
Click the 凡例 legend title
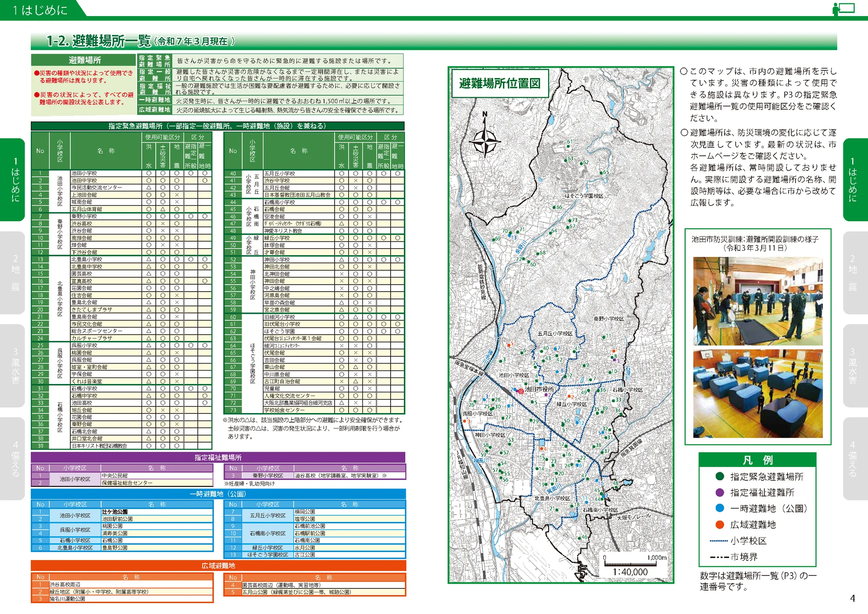[x=757, y=460]
